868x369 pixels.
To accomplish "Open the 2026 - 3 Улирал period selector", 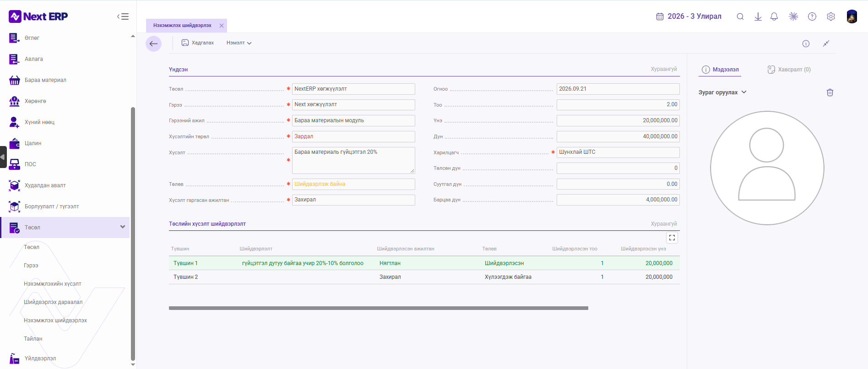I will pyautogui.click(x=689, y=16).
